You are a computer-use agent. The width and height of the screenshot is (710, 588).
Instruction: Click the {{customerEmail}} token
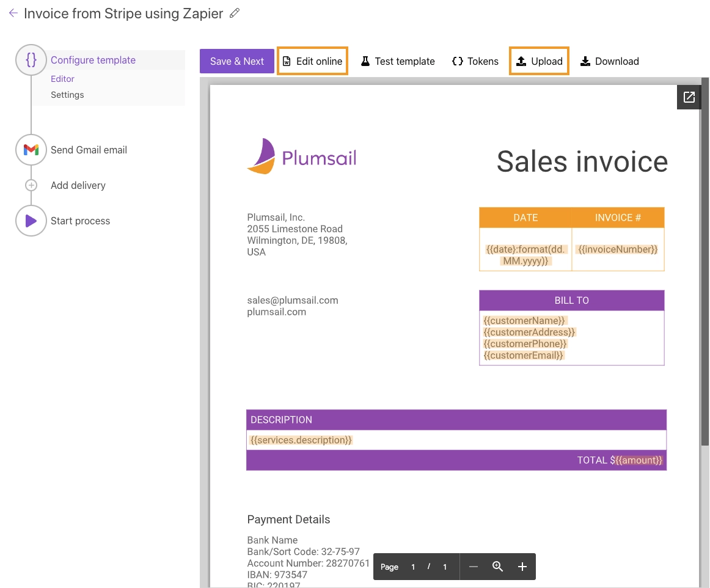tap(523, 355)
